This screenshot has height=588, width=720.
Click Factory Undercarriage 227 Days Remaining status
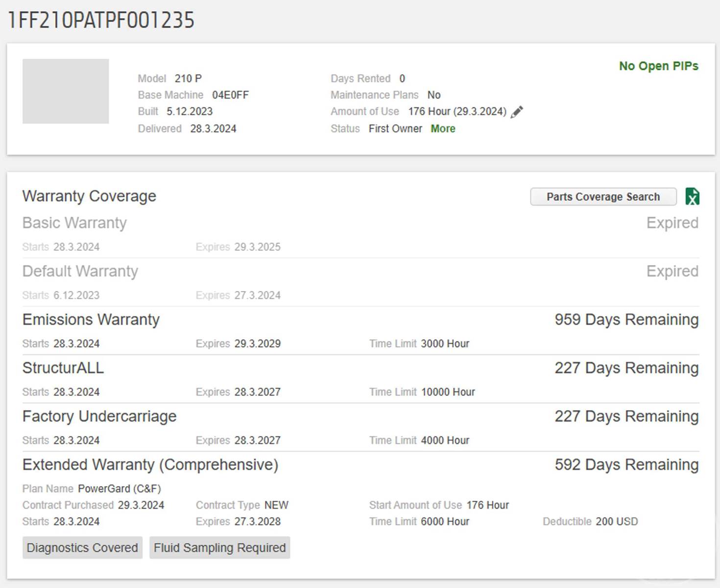pos(626,416)
